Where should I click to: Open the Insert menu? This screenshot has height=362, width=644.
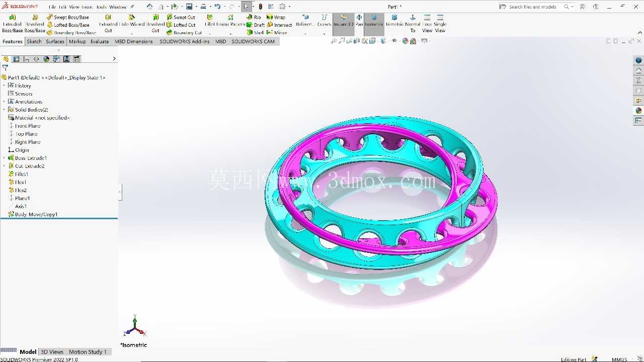pos(87,7)
